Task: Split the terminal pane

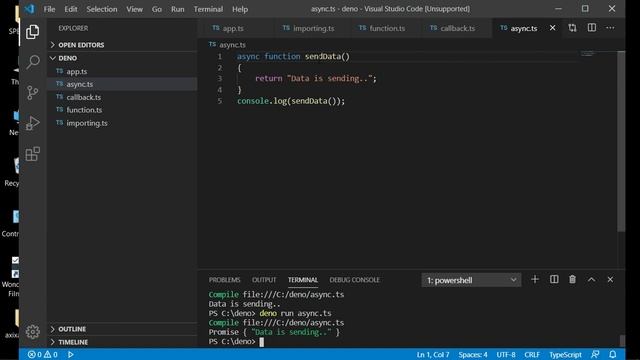Action: point(554,280)
